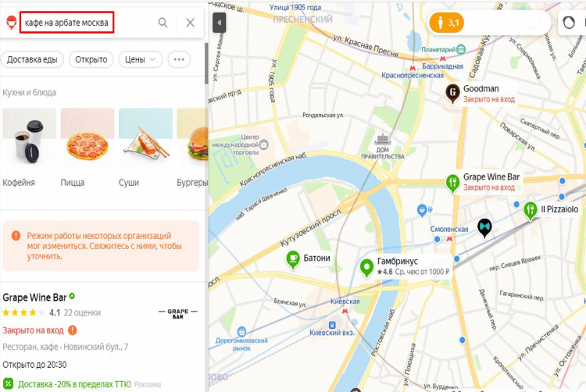
Task: Select the Пицца category
Action: pyautogui.click(x=88, y=148)
